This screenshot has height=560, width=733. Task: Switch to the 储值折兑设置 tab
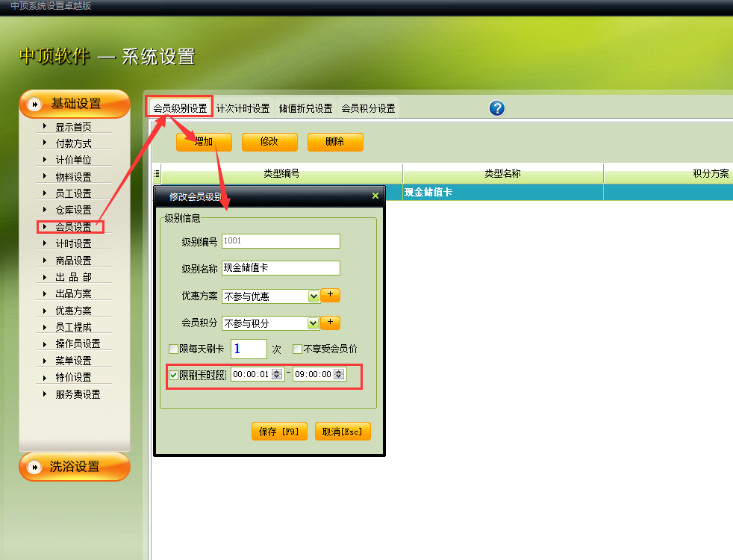[305, 108]
